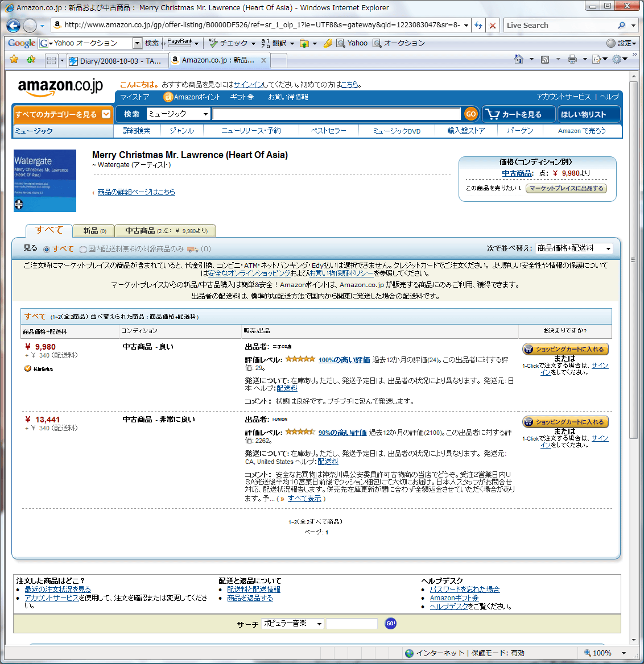Click the マーケットプレイスに出品する button
The height and width of the screenshot is (664, 644).
[x=566, y=188]
